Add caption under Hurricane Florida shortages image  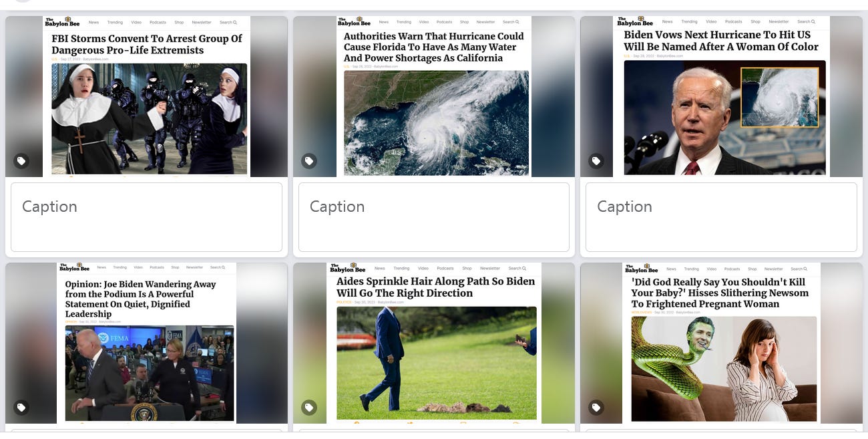(434, 217)
